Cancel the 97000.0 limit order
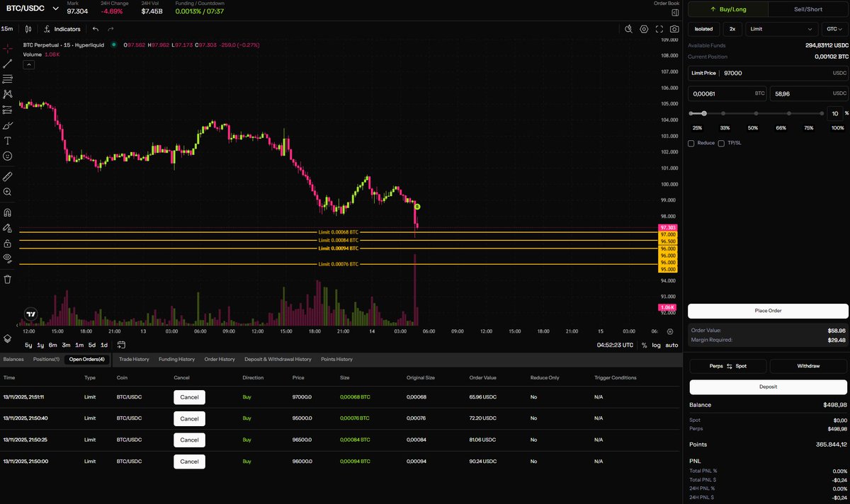 [189, 397]
